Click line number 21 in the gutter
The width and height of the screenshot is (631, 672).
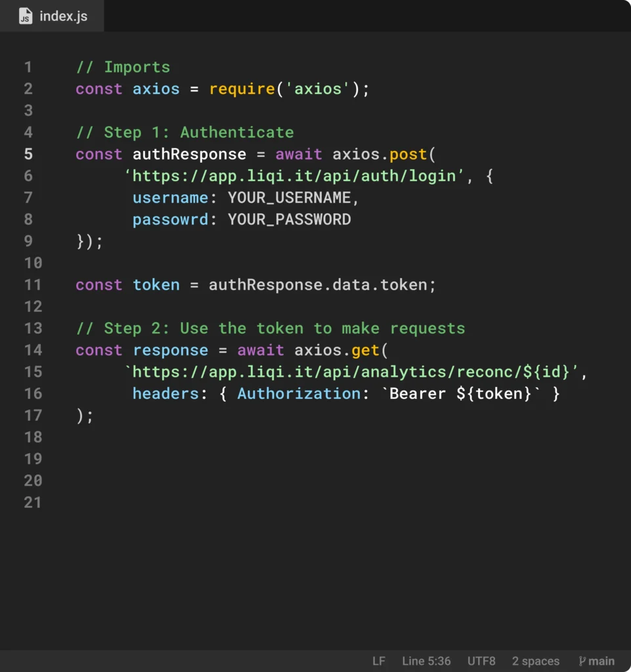tap(33, 503)
